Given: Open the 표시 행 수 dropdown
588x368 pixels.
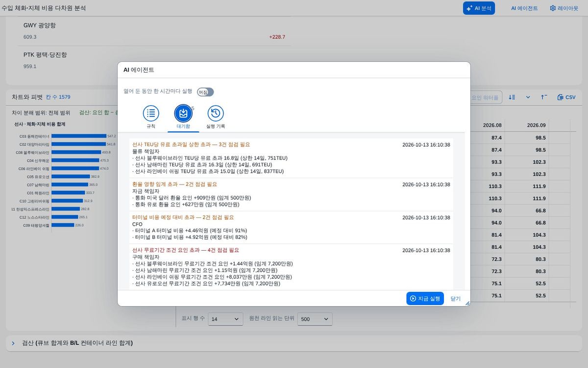Looking at the screenshot, I should point(225,319).
